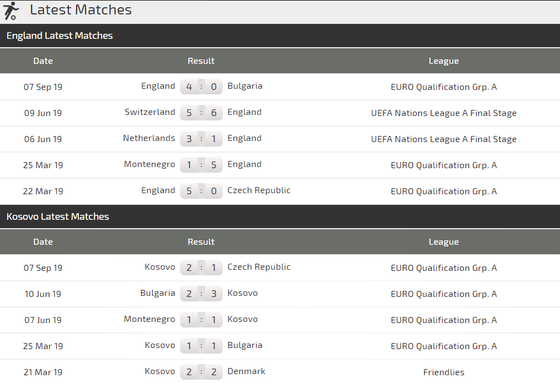Select the Kosovo 2:2 Denmark score box
The width and height of the screenshot is (560, 383).
tap(201, 372)
